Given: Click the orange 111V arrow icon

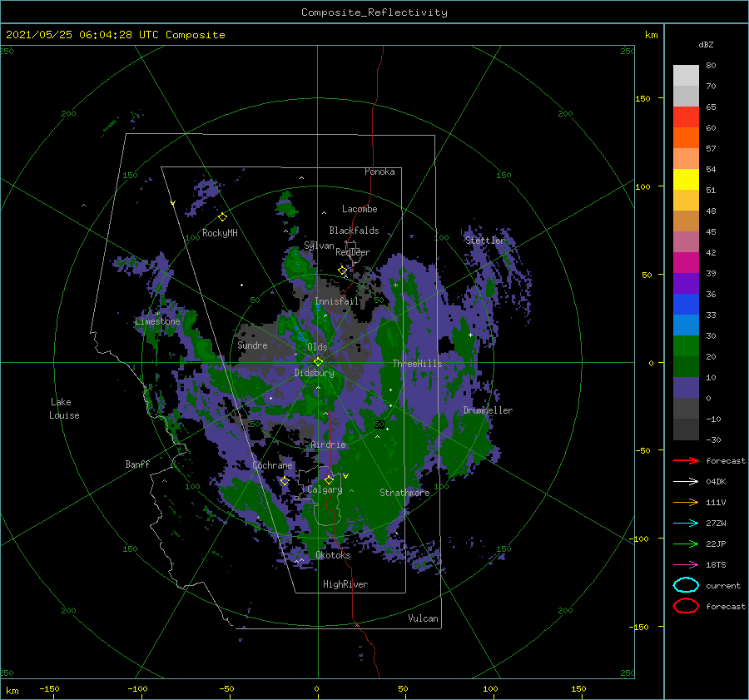Looking at the screenshot, I should tap(686, 502).
